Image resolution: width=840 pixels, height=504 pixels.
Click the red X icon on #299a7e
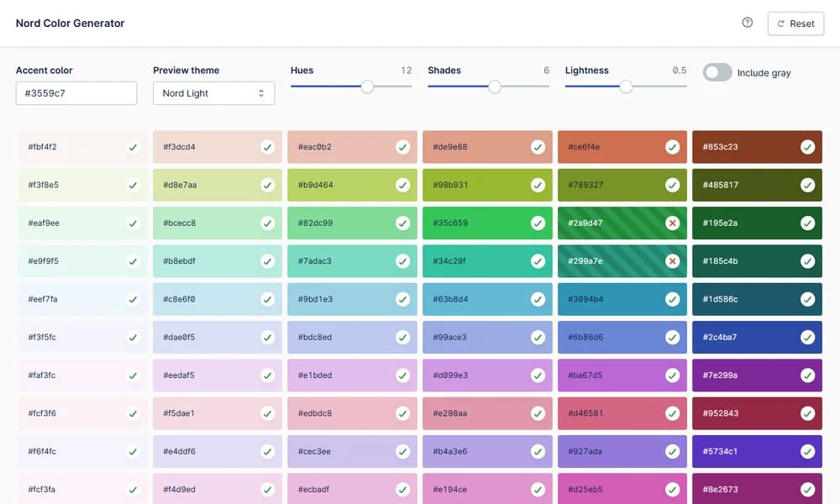[672, 261]
